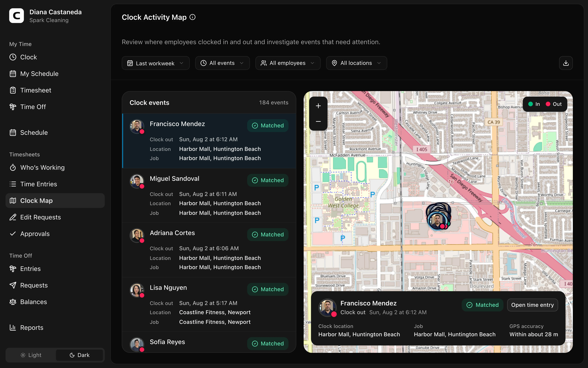Click 'Sun, Aug 2 at 6:11 AM' timestamp
The width and height of the screenshot is (588, 368).
208,194
